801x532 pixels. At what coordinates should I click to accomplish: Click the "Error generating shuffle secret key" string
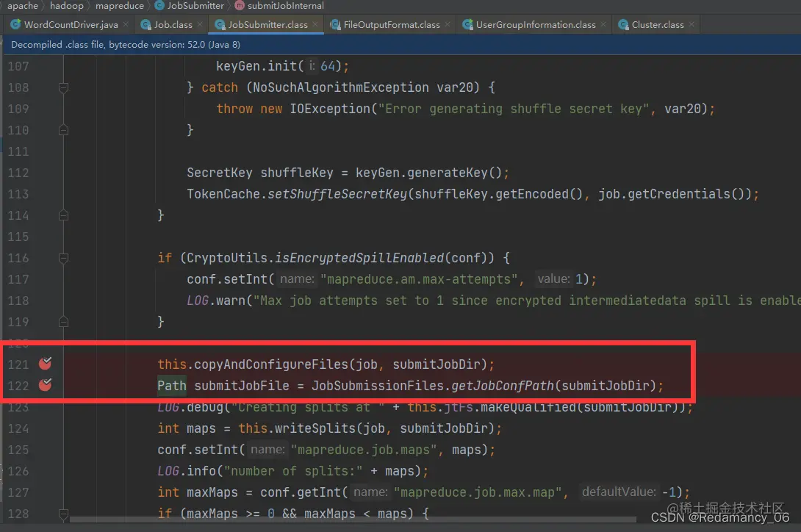coord(514,109)
